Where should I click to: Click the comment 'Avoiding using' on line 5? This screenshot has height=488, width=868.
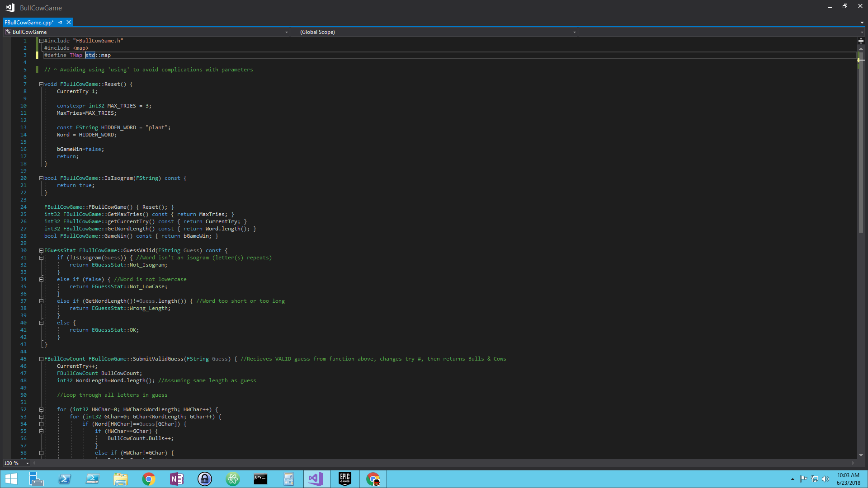[82, 70]
